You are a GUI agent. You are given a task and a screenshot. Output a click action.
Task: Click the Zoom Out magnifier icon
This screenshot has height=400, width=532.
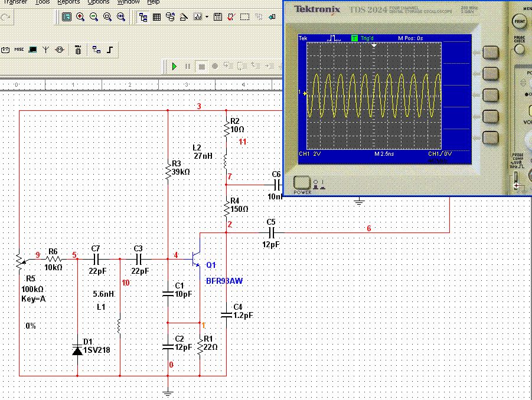point(94,17)
